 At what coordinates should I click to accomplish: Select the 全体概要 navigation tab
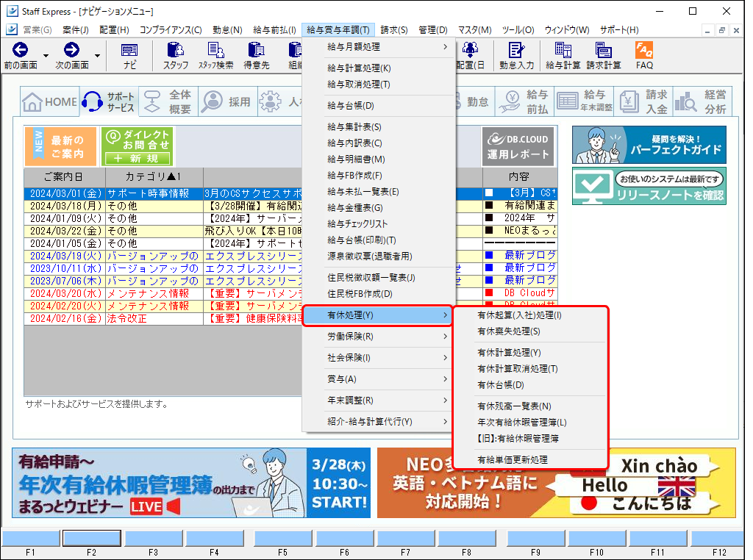[x=168, y=101]
